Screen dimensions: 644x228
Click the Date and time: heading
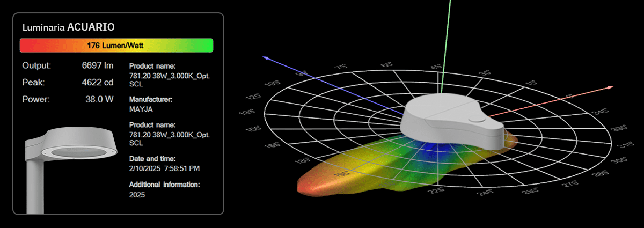click(152, 159)
